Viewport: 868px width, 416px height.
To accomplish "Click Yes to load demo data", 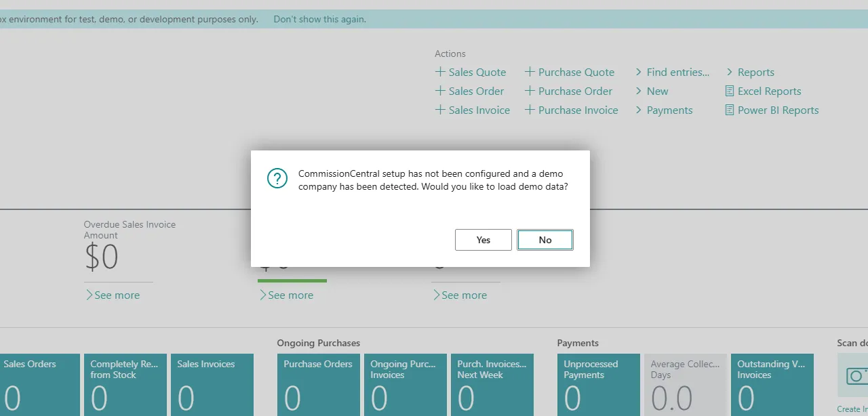I will tap(483, 240).
